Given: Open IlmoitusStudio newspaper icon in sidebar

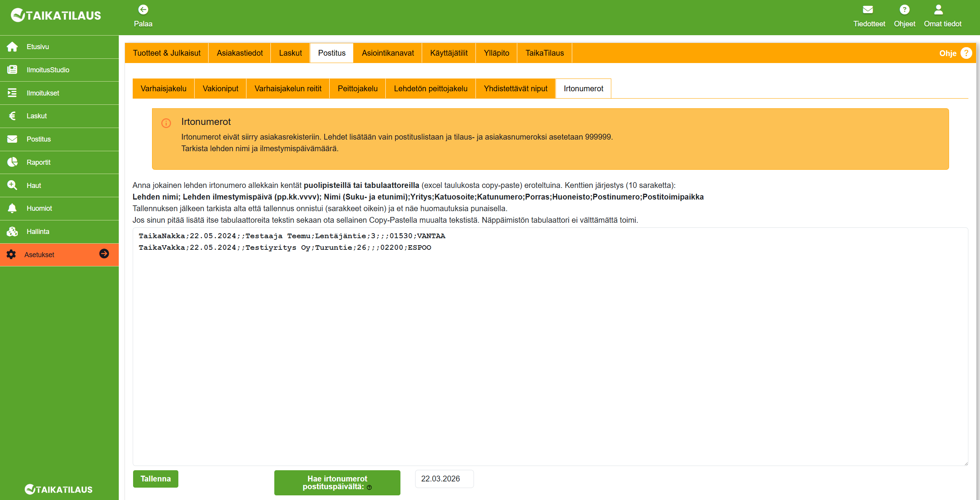Looking at the screenshot, I should [x=12, y=70].
